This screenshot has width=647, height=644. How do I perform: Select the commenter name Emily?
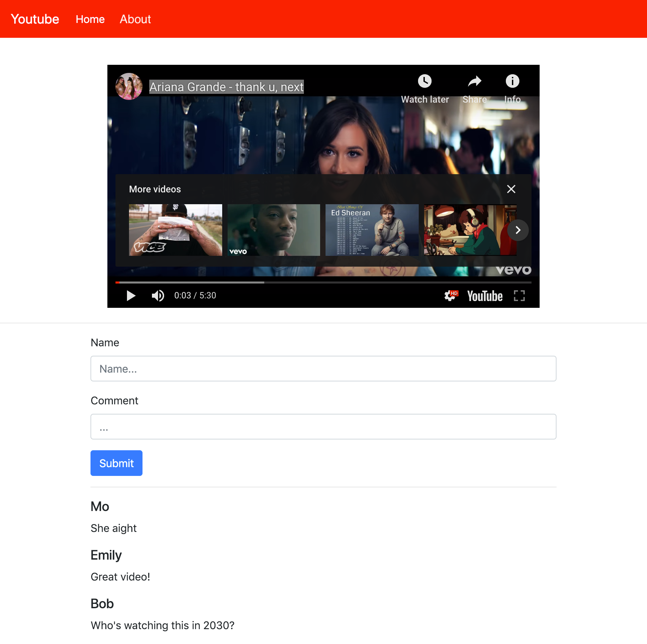coord(106,555)
